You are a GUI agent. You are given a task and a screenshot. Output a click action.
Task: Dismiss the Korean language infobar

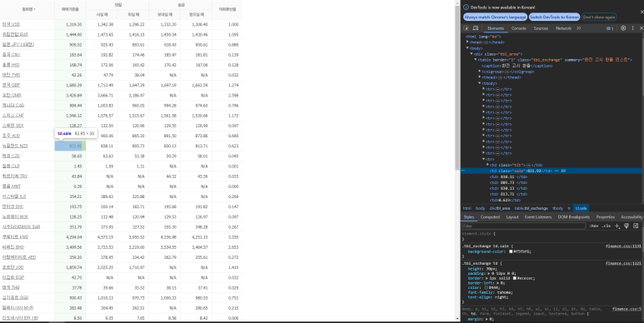click(x=642, y=12)
